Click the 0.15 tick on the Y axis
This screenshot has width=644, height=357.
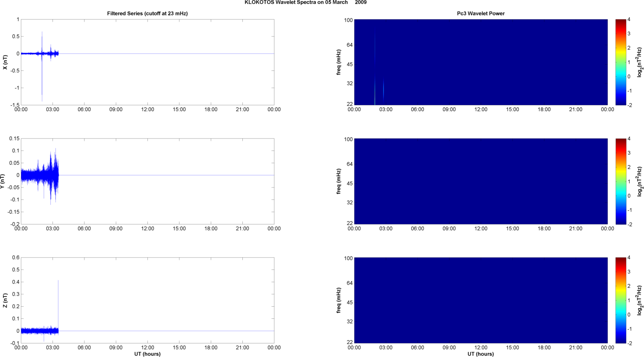(14, 138)
